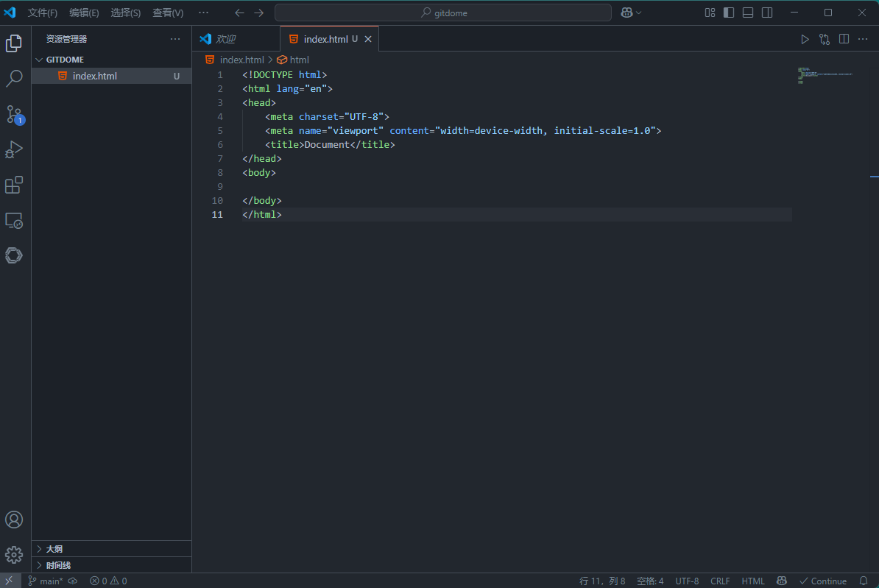Image resolution: width=879 pixels, height=588 pixels.
Task: Open Remote Explorer in activity bar
Action: pyautogui.click(x=14, y=220)
